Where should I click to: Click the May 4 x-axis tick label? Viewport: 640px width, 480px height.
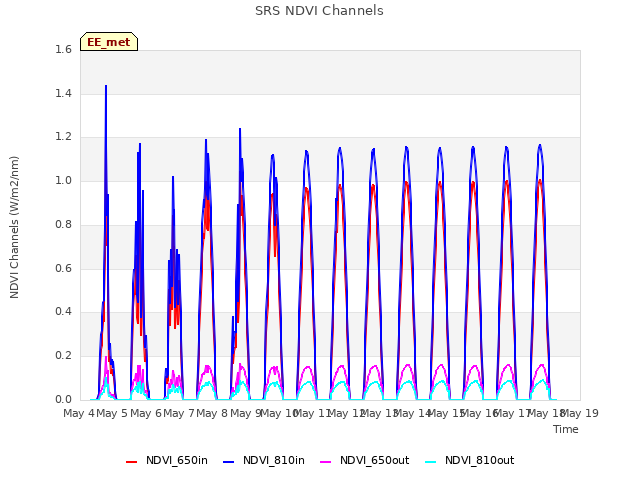coord(79,413)
